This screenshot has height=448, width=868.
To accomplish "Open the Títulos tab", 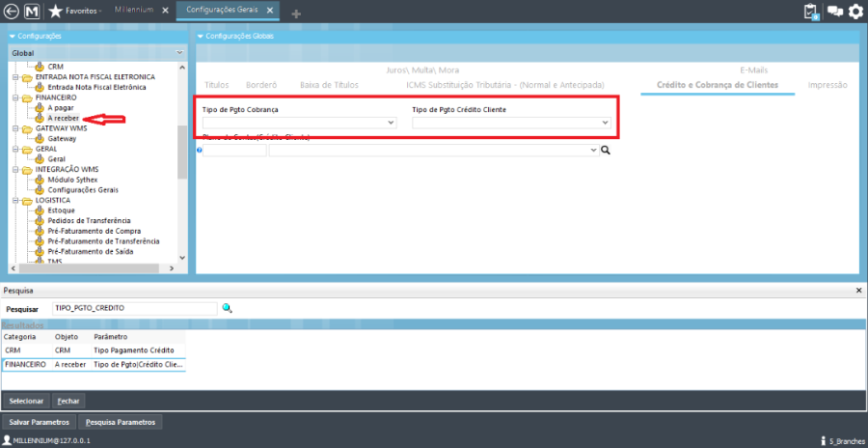I will [x=217, y=85].
